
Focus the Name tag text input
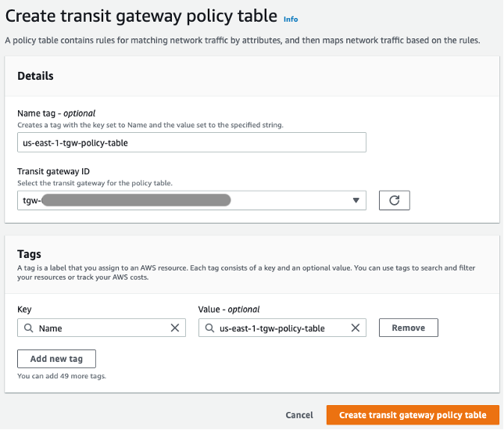[191, 142]
